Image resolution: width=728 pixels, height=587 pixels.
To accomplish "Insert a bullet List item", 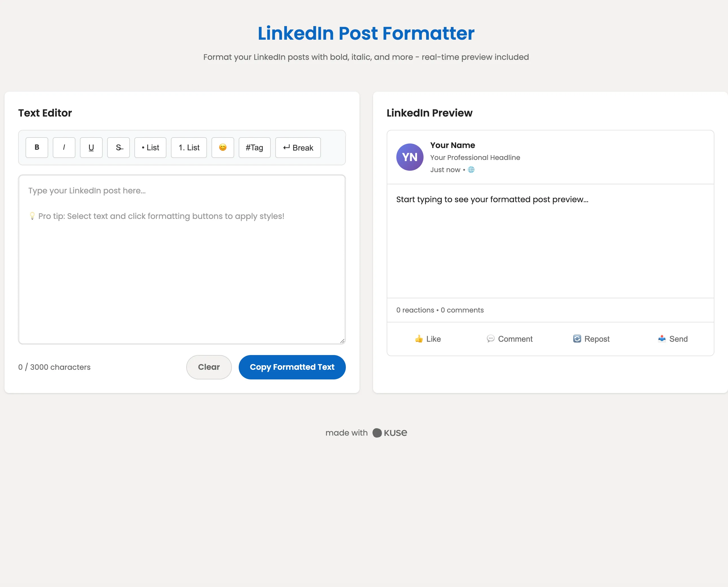I will pyautogui.click(x=151, y=147).
